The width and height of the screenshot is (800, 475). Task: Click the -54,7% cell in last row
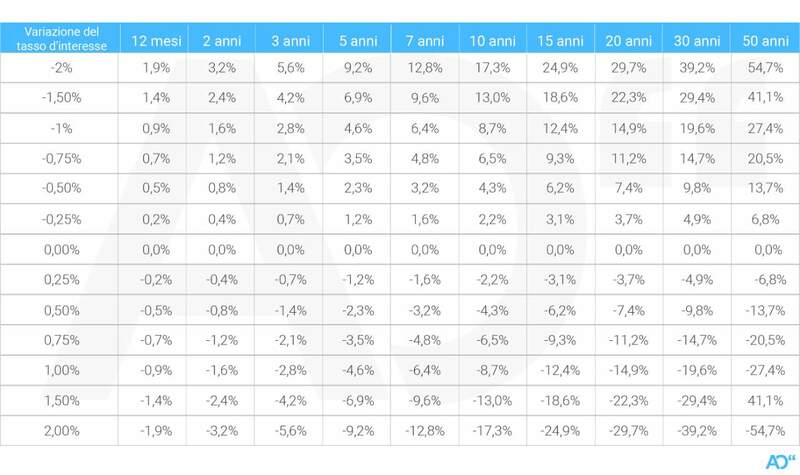[764, 430]
